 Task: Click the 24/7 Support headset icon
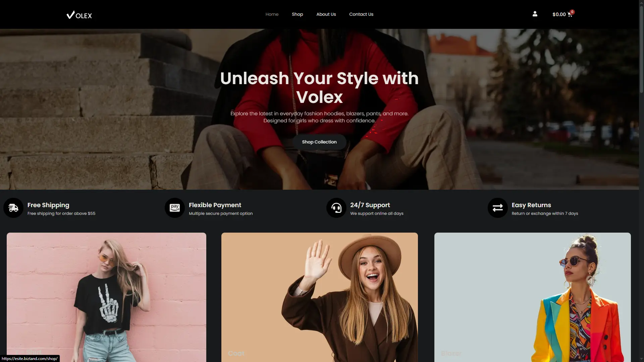[x=336, y=208]
